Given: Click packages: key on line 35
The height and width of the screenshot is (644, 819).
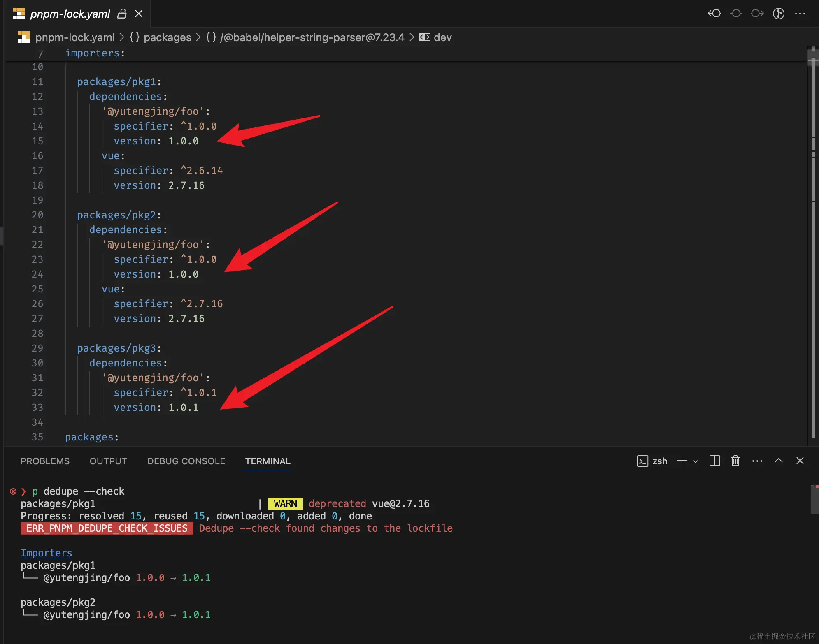Looking at the screenshot, I should [x=92, y=437].
